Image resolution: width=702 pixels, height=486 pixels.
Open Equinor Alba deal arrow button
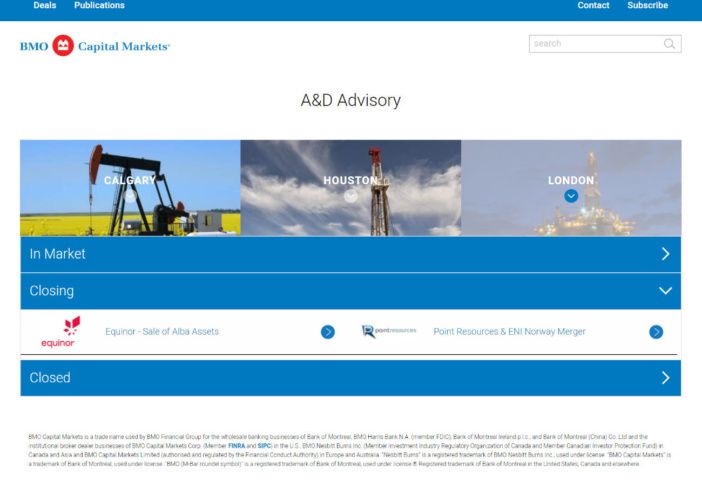click(x=328, y=332)
